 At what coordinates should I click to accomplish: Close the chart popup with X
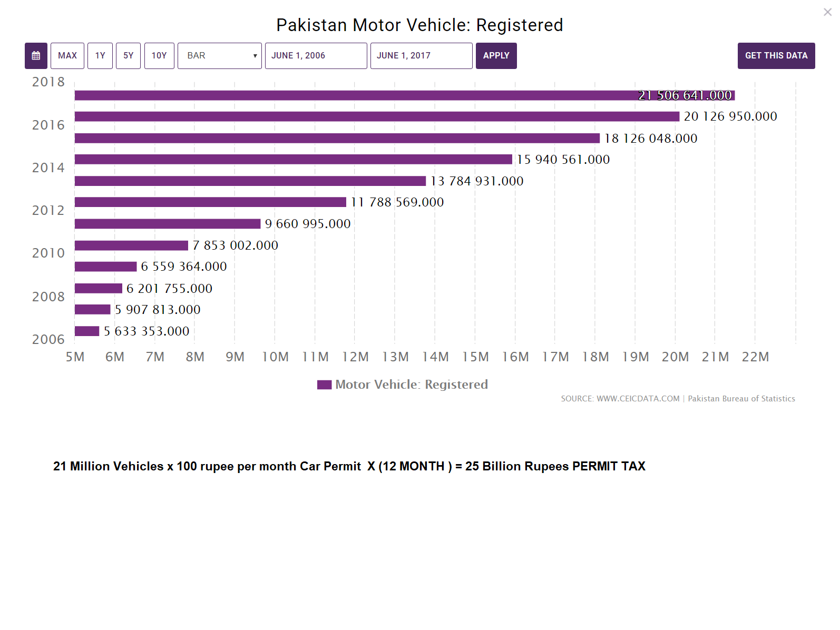(827, 12)
